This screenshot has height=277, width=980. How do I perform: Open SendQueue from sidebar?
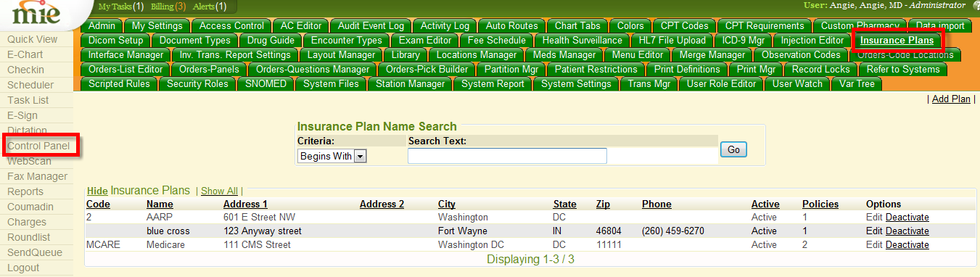pos(35,252)
